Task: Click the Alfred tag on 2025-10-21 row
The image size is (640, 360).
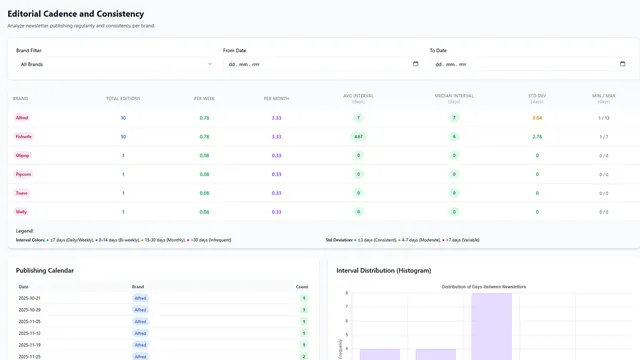Action: click(140, 298)
